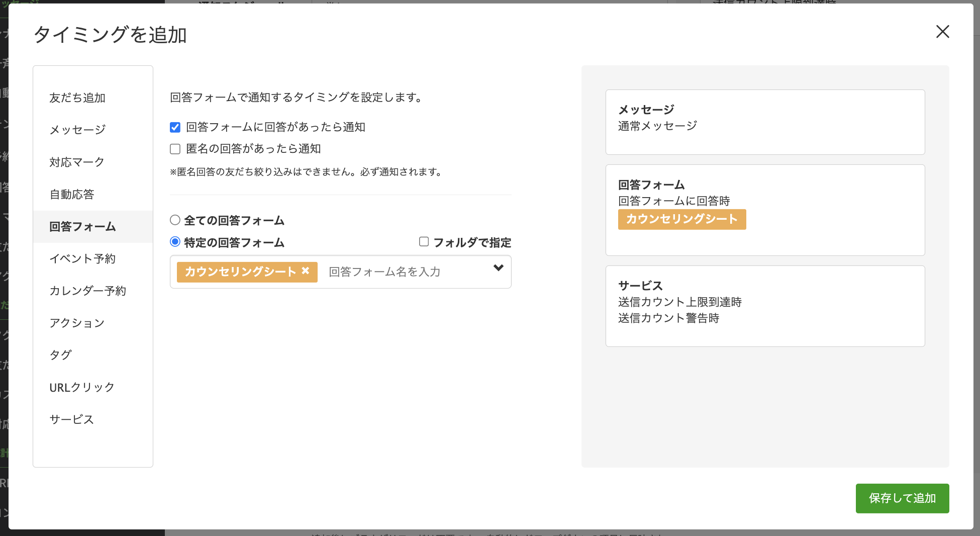Remove the カウンセリングシート tag chip
Viewport: 980px width, 536px height.
click(x=306, y=271)
